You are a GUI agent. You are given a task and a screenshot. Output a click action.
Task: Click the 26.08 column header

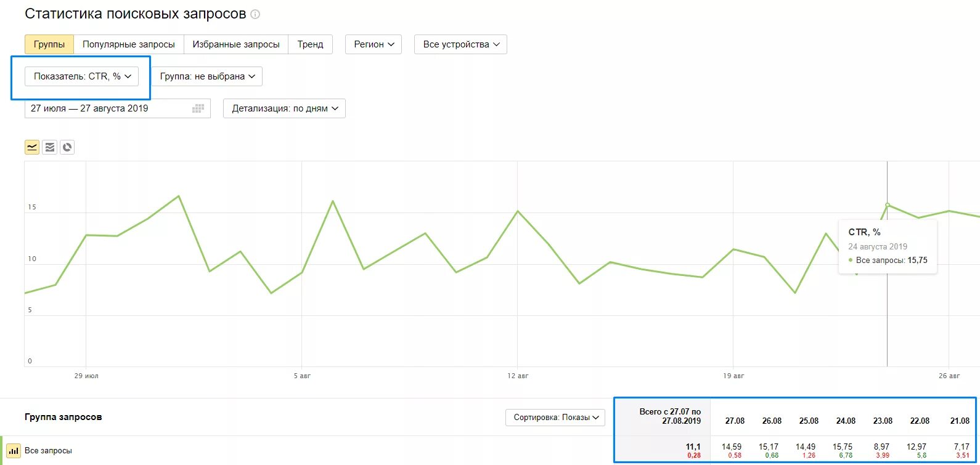click(x=772, y=421)
